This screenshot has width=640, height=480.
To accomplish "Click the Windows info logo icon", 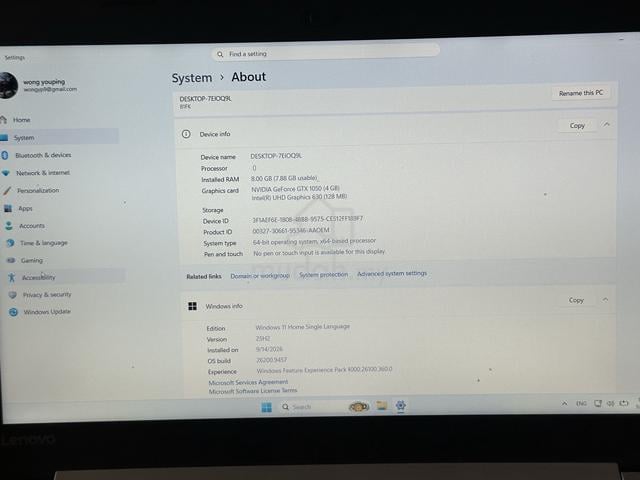I will 193,306.
